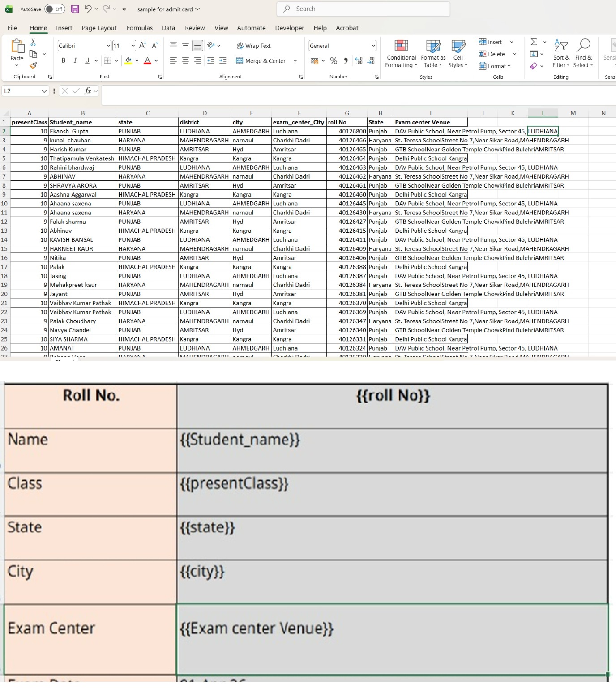Image resolution: width=616 pixels, height=697 pixels.
Task: Click the Copy icon
Action: [33, 54]
